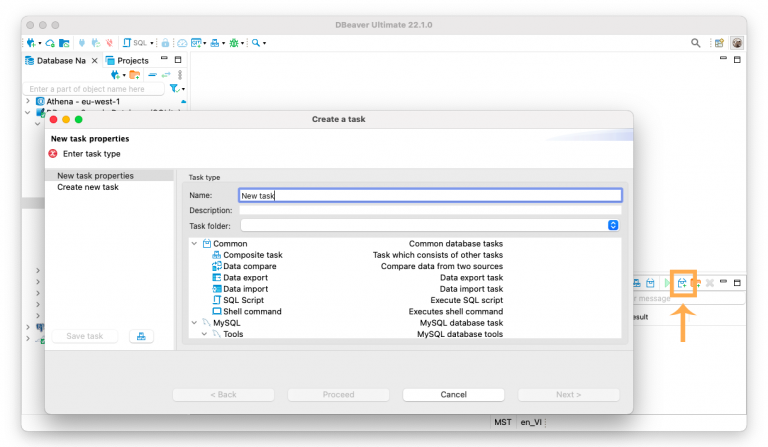Click the search magnifier icon at top right
Viewport: 768px width, 447px height.
[696, 43]
